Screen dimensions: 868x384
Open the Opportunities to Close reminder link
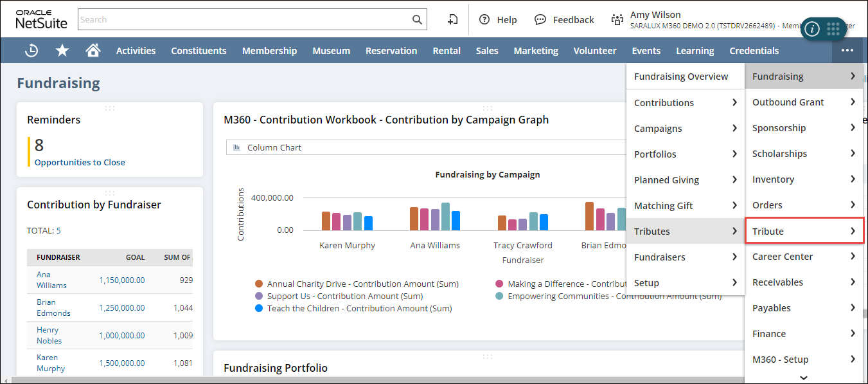80,162
